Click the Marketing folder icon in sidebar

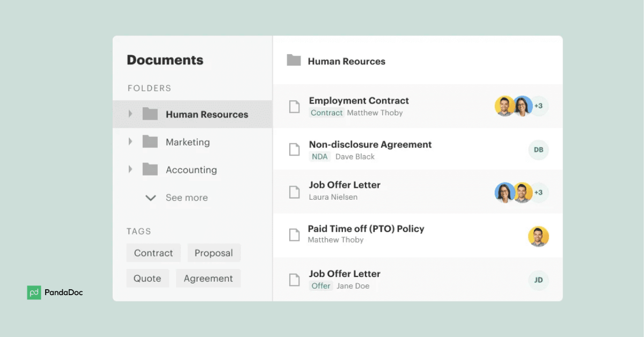click(x=150, y=142)
